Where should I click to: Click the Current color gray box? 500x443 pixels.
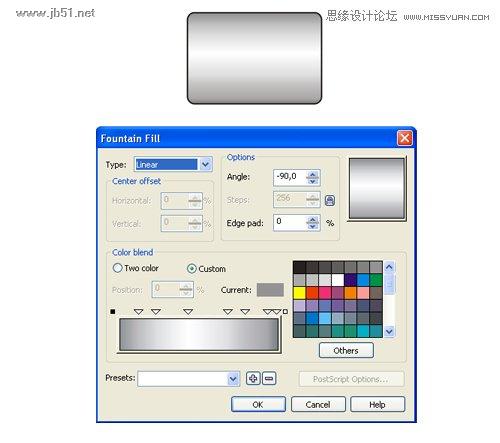[270, 290]
